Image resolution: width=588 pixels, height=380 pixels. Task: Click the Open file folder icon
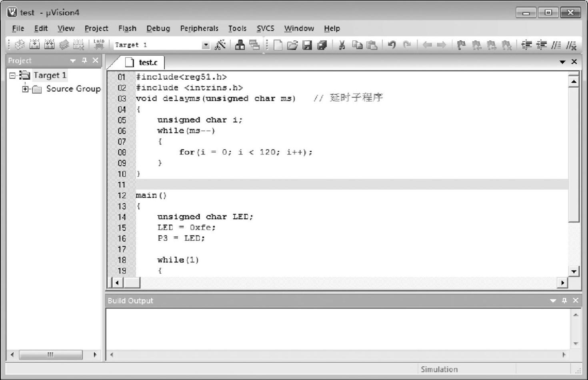(292, 45)
